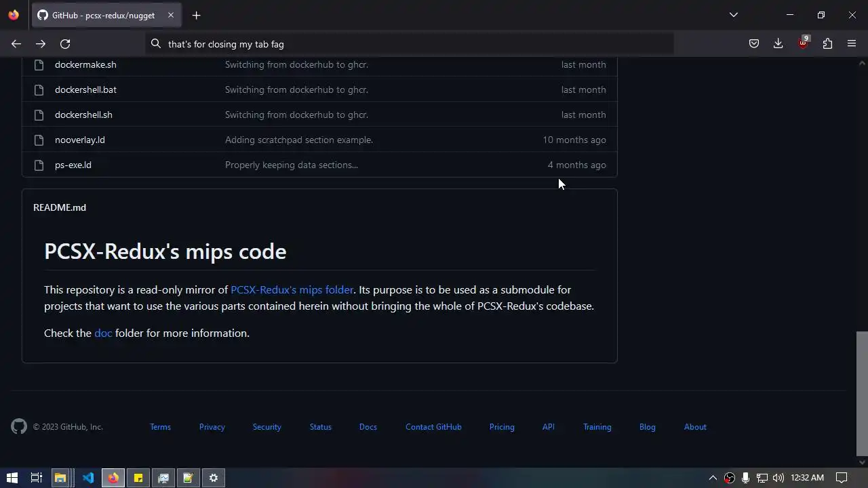Open the Downloads toolbar icon

pyautogui.click(x=778, y=44)
